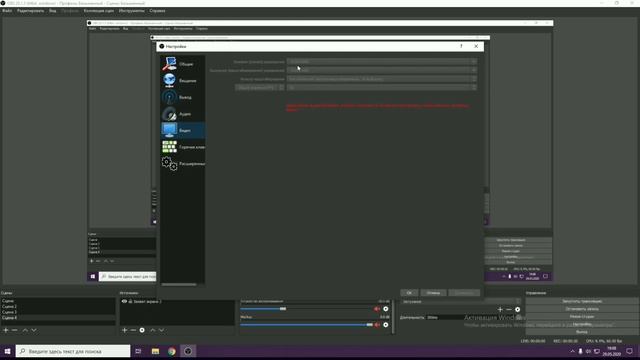Expand the scene transition type dropdown

[x=461, y=302]
